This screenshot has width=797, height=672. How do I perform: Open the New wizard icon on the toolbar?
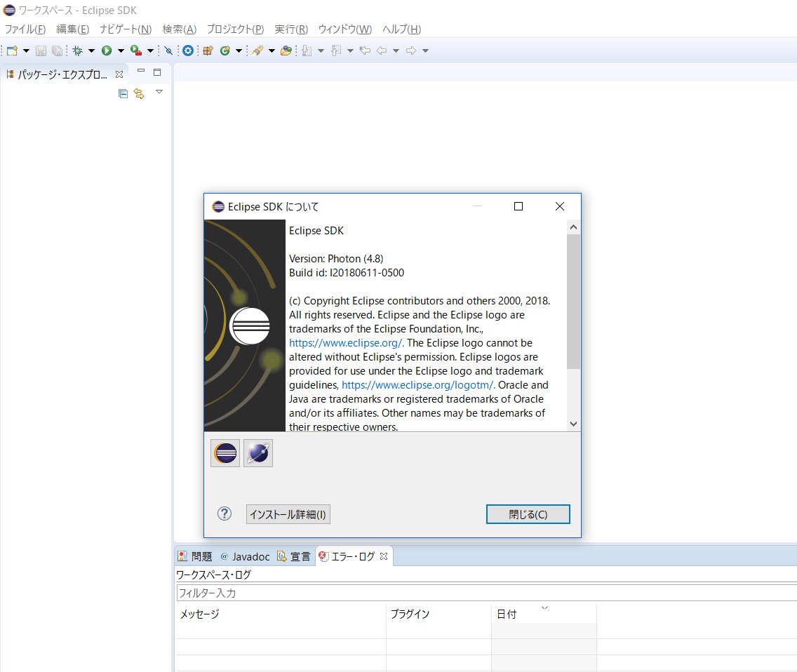[11, 51]
